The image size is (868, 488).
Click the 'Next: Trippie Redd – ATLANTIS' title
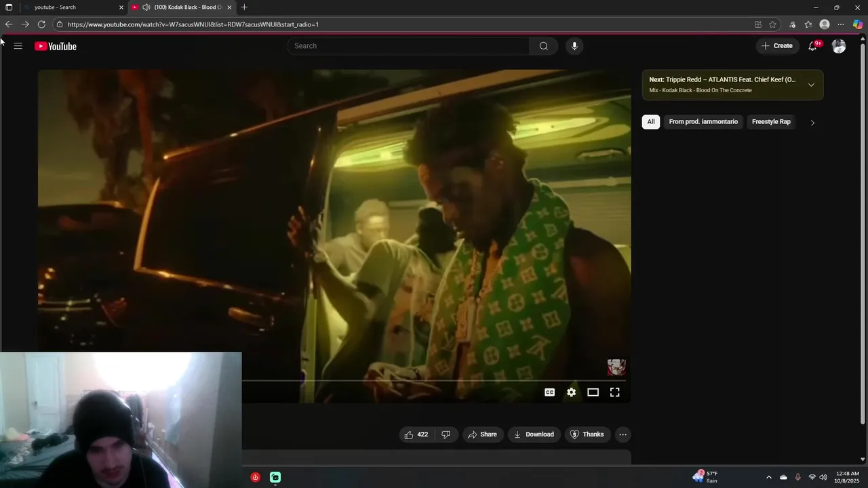click(722, 79)
